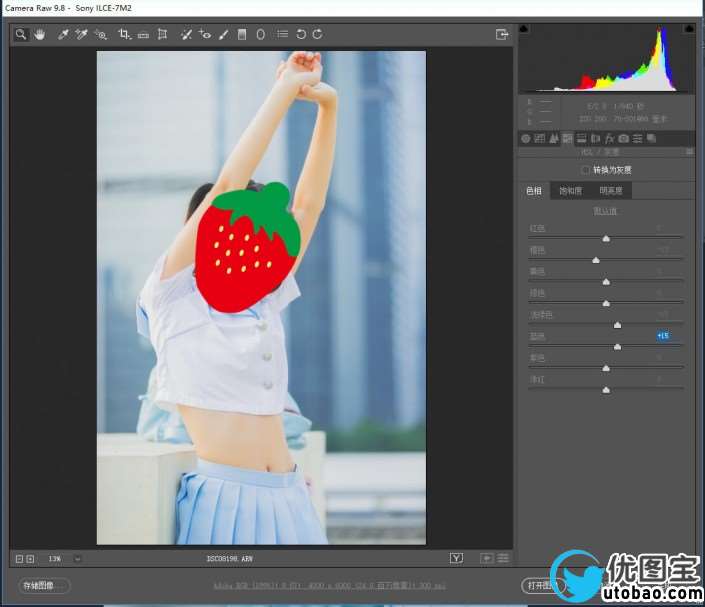Open the Detail panel icon
Image resolution: width=705 pixels, height=607 pixels.
point(553,138)
